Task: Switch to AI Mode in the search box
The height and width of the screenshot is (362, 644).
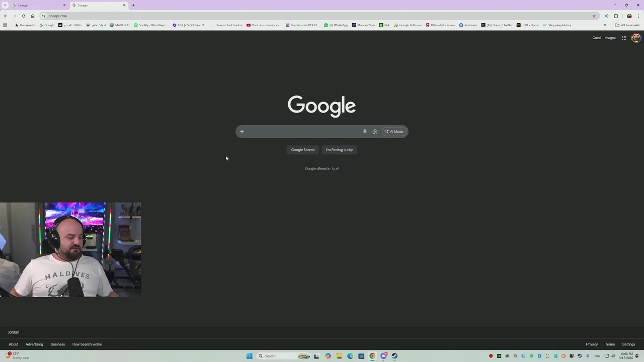Action: [x=394, y=132]
